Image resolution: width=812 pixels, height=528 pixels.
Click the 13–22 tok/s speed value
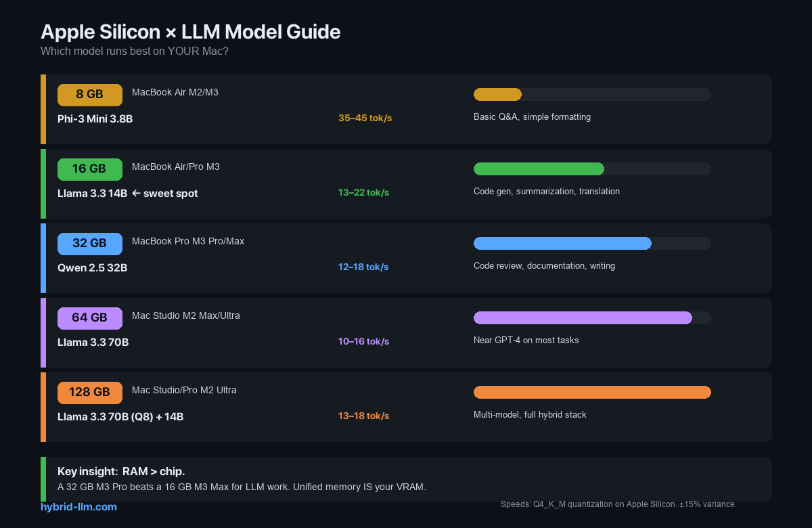tap(364, 193)
